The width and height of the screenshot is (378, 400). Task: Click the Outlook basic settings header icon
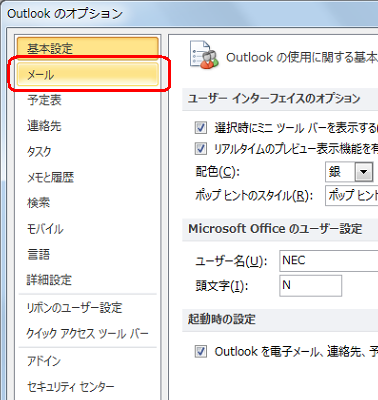[x=204, y=55]
